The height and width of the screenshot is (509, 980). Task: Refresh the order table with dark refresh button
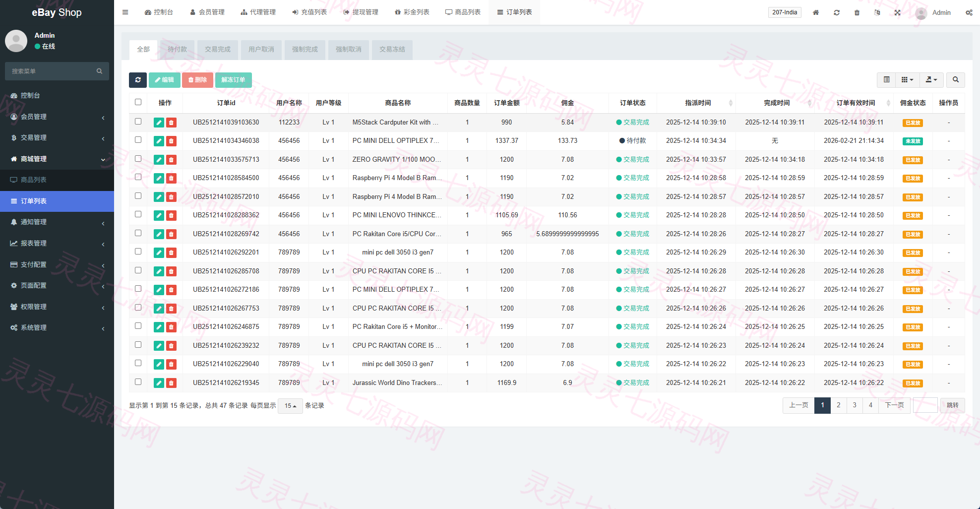pyautogui.click(x=138, y=80)
